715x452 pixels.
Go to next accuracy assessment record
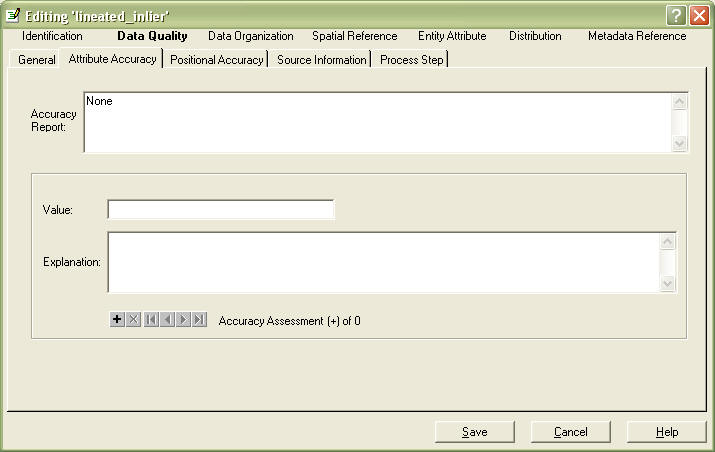(183, 319)
